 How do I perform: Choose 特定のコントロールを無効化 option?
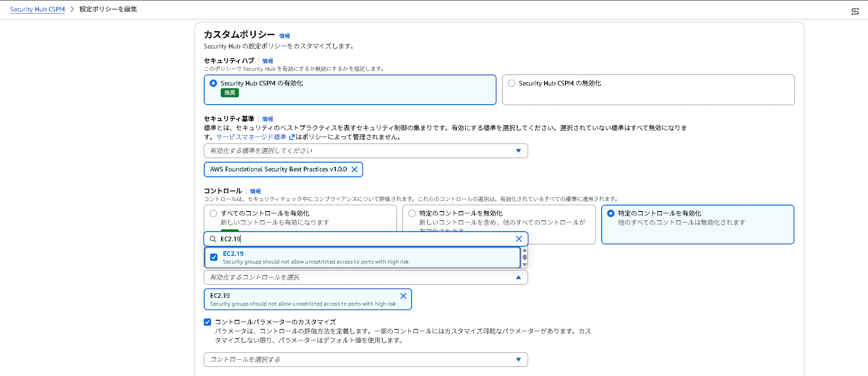click(412, 213)
